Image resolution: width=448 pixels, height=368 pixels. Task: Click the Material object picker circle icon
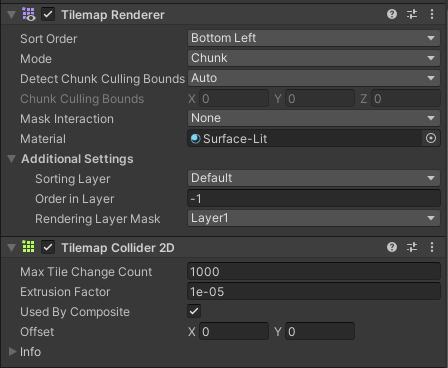click(431, 138)
